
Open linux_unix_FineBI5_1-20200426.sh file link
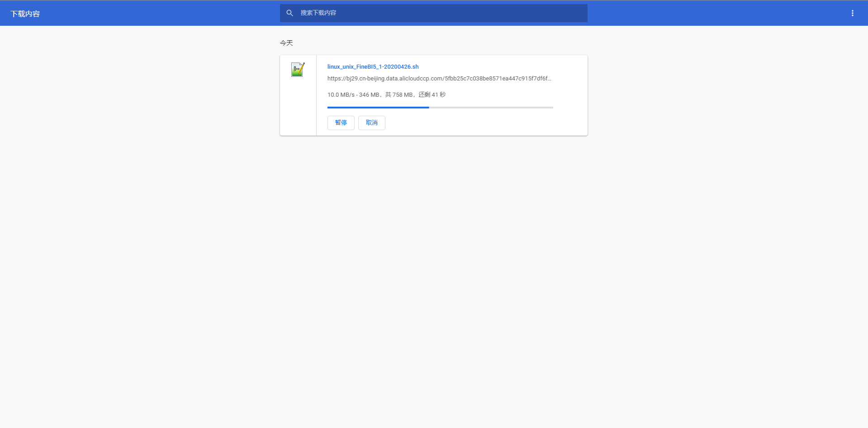(x=373, y=67)
